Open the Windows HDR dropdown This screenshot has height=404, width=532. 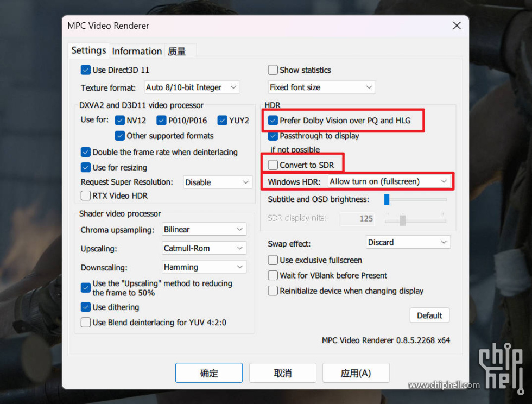pos(389,181)
